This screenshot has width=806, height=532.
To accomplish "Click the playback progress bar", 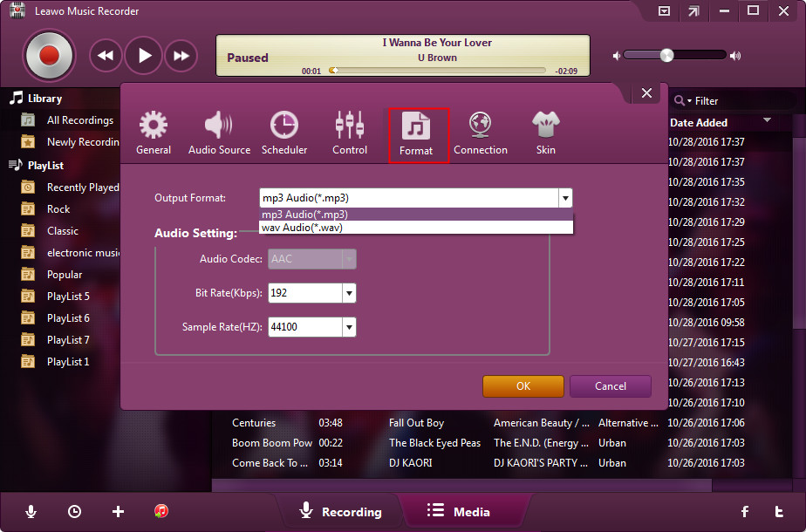I will (x=437, y=71).
